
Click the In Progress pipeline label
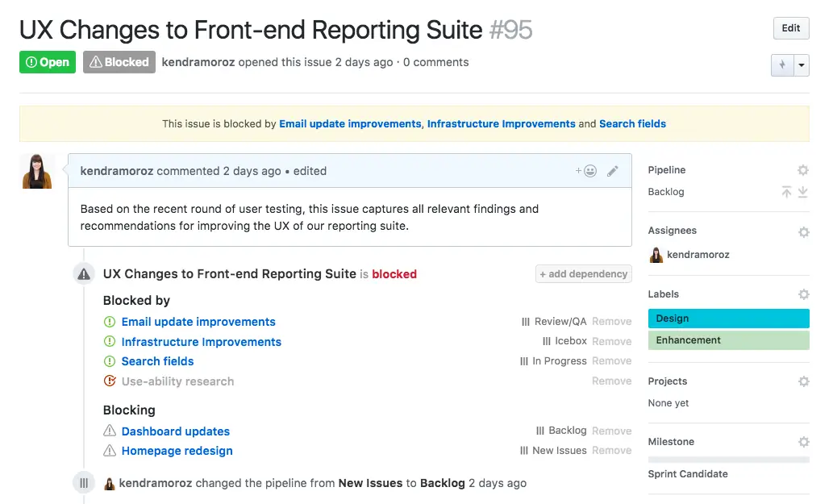point(553,361)
